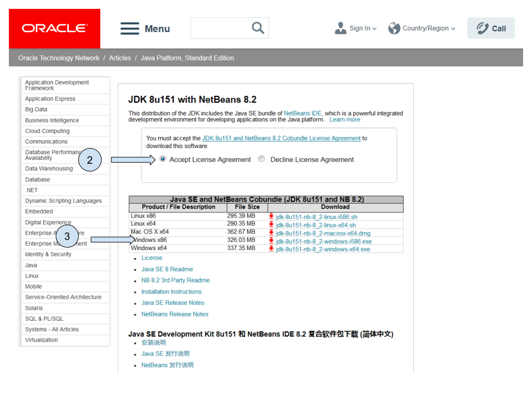Open Business Intelligence sidebar item
The image size is (532, 399).
click(x=65, y=120)
